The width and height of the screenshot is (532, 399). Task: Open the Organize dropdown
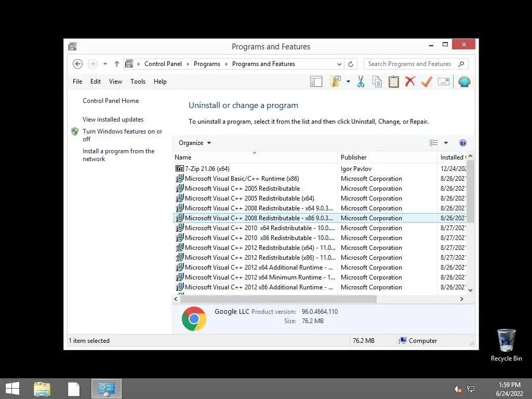(x=195, y=143)
